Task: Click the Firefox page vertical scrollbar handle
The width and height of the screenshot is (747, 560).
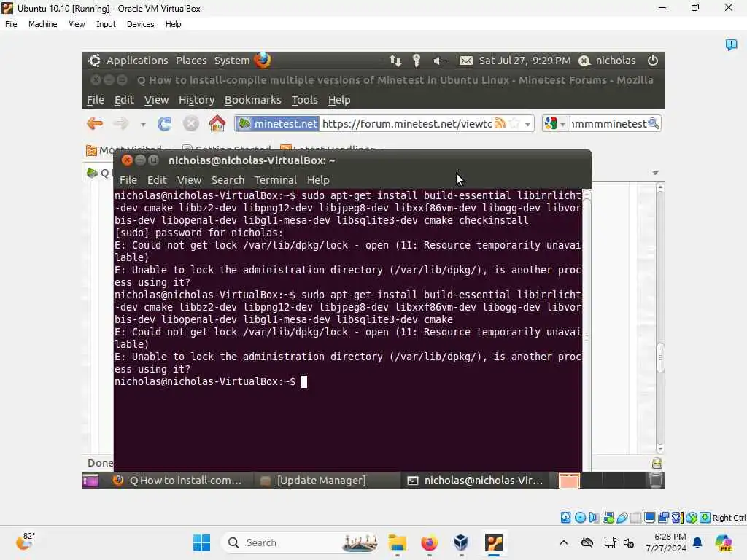Action: click(x=660, y=357)
